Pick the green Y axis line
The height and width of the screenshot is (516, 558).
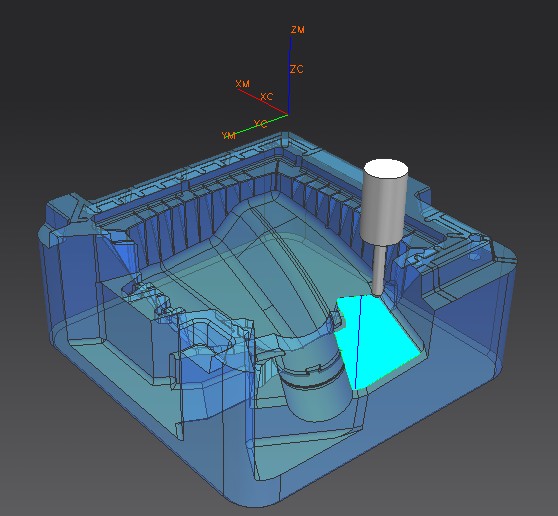click(261, 124)
